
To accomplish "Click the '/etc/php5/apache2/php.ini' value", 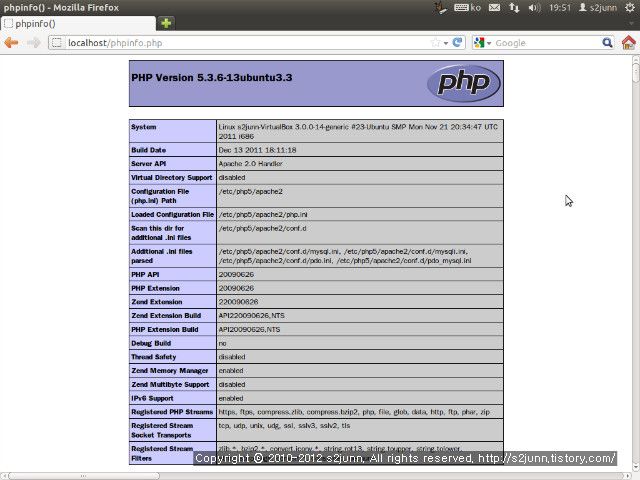I will [x=263, y=214].
